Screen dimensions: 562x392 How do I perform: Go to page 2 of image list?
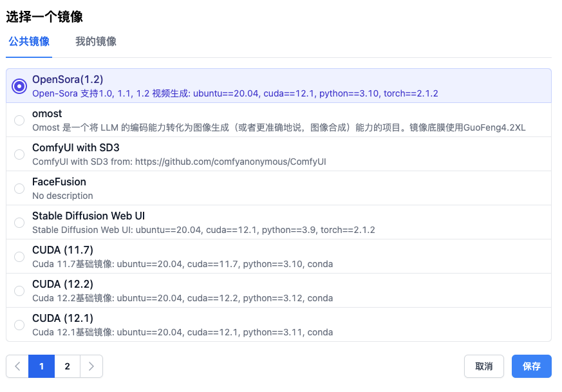[67, 366]
